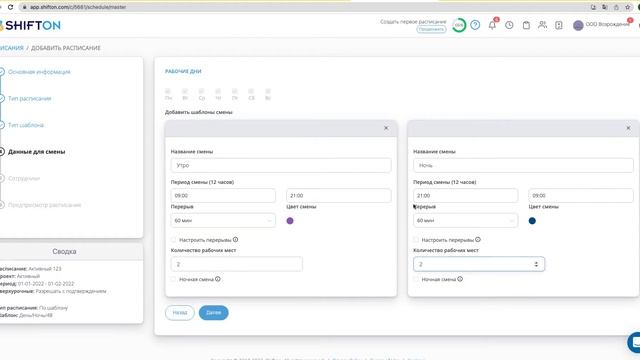Open the chat widget bubble
Screen dimensions: 640x360
click(x=634, y=342)
